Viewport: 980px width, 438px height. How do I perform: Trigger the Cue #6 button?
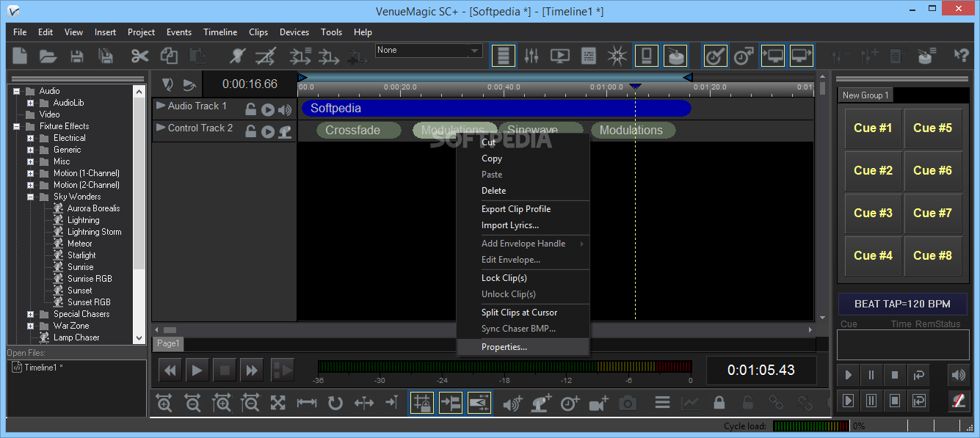coord(933,171)
